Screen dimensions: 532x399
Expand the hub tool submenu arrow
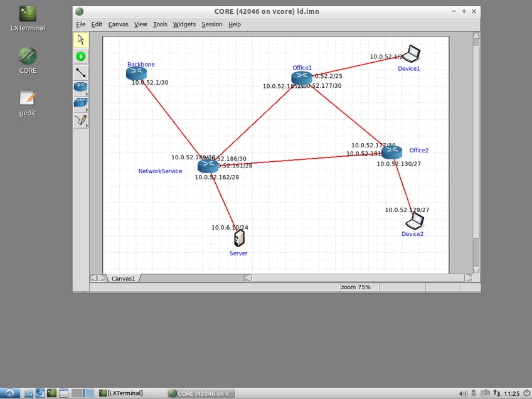point(87,110)
